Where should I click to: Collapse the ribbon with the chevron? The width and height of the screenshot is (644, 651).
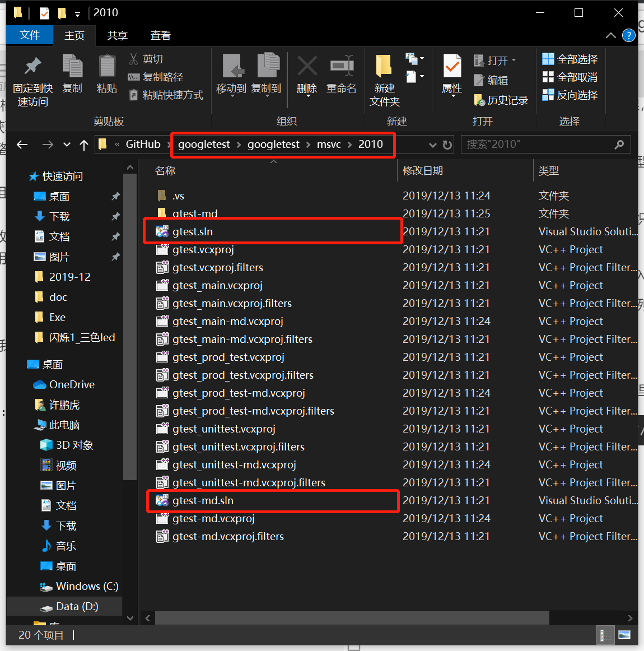click(611, 35)
